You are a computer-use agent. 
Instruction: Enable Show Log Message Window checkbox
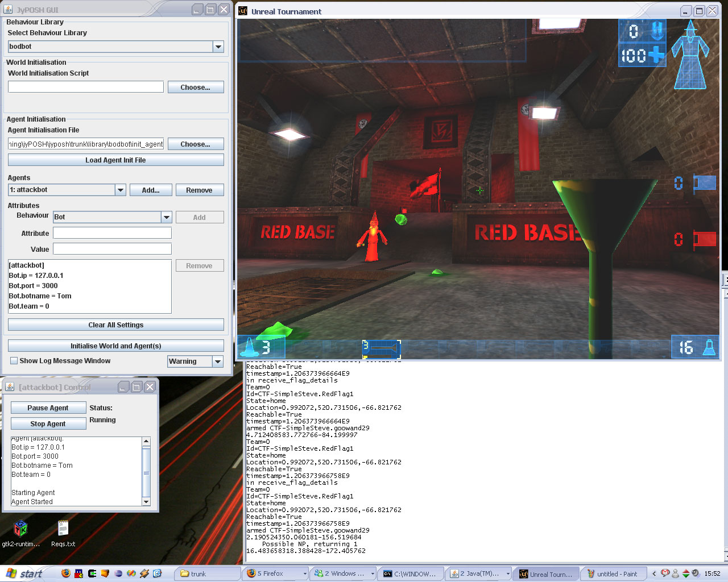pos(14,361)
